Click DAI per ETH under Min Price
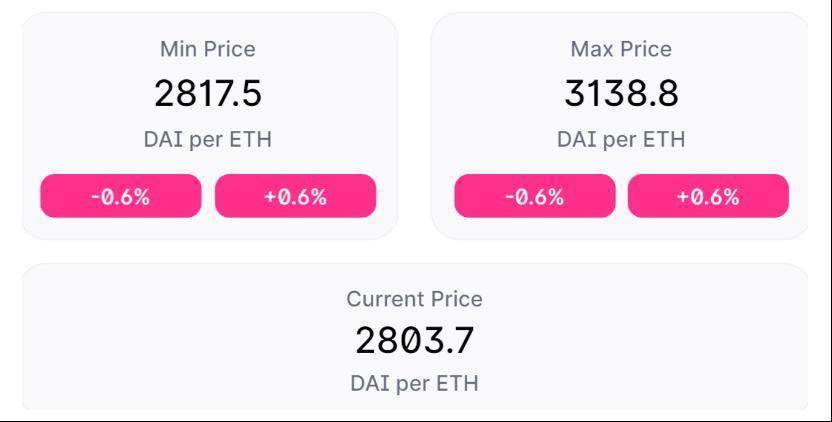Image resolution: width=832 pixels, height=422 pixels. (x=208, y=139)
